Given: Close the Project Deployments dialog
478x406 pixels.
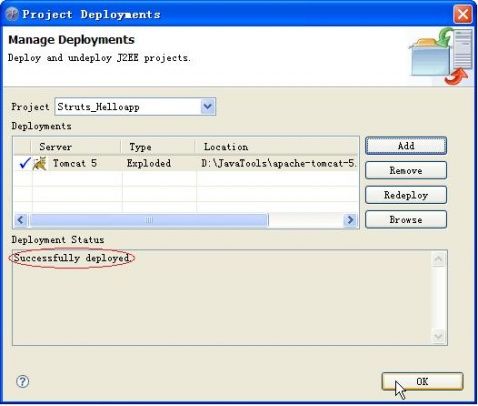Looking at the screenshot, I should coord(463,15).
